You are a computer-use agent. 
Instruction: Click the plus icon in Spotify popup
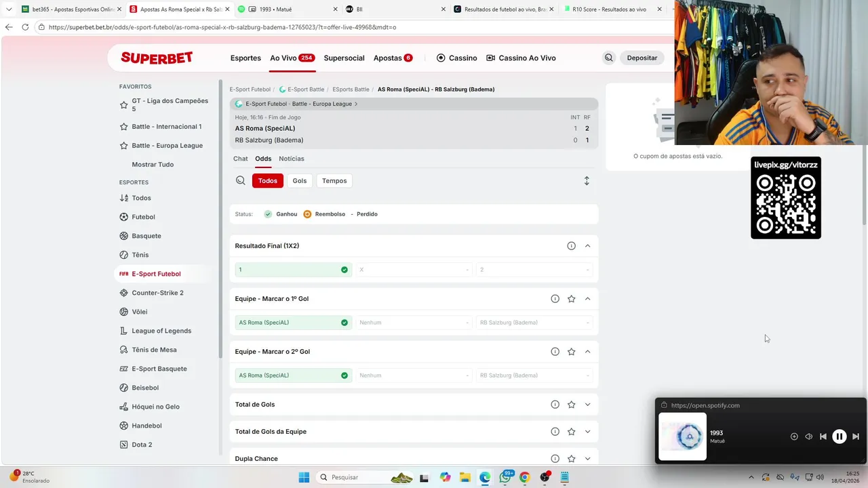tap(794, 436)
